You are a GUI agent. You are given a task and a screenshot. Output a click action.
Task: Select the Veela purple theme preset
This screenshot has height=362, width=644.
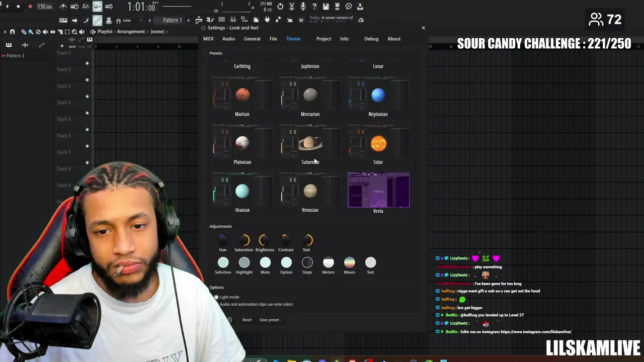(x=378, y=194)
